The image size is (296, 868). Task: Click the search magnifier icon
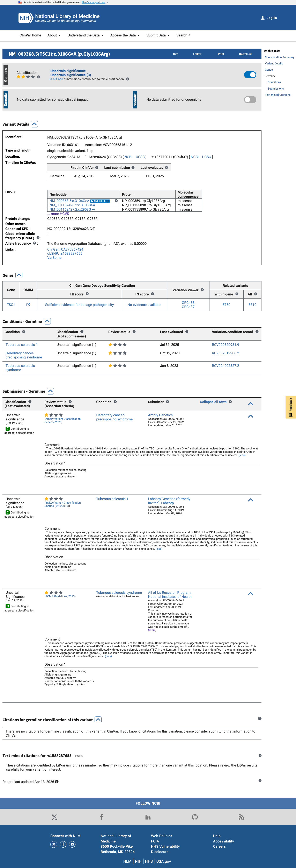point(189,35)
